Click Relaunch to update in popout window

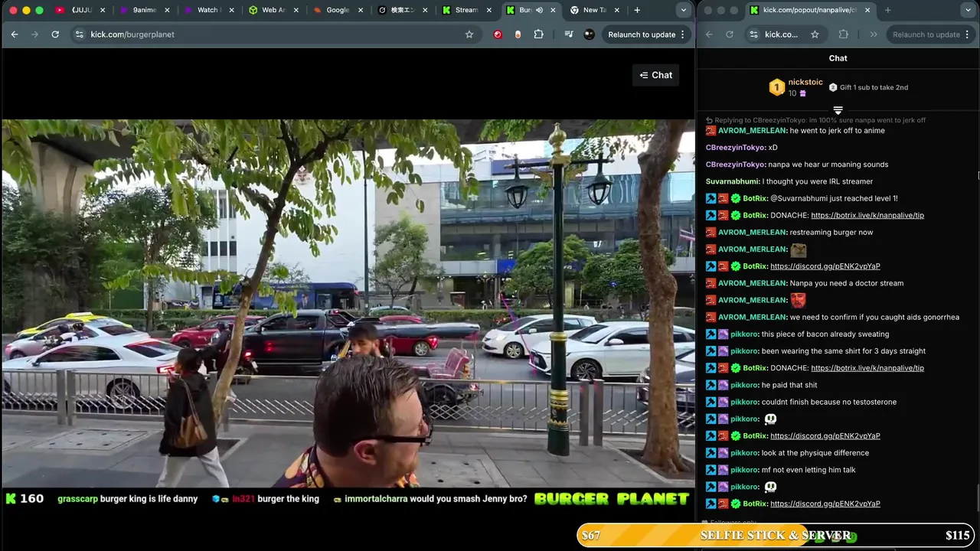[926, 34]
